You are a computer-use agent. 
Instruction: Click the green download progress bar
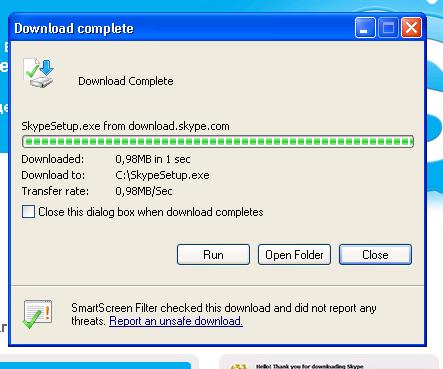tap(218, 141)
